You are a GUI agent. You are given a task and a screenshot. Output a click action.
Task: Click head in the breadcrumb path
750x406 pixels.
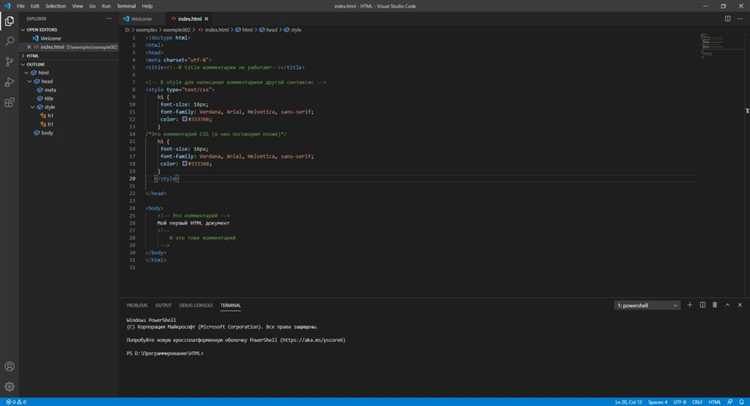272,30
